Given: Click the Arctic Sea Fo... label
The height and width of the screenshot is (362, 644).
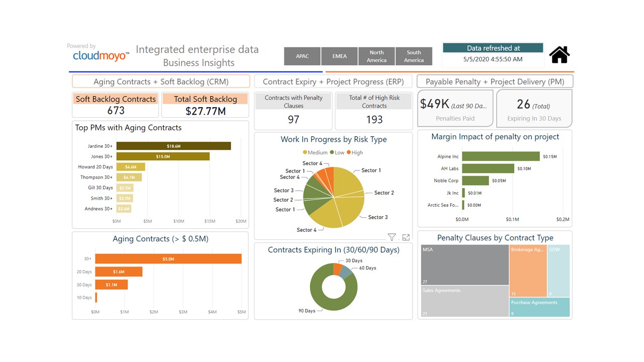Looking at the screenshot, I should (x=443, y=205).
